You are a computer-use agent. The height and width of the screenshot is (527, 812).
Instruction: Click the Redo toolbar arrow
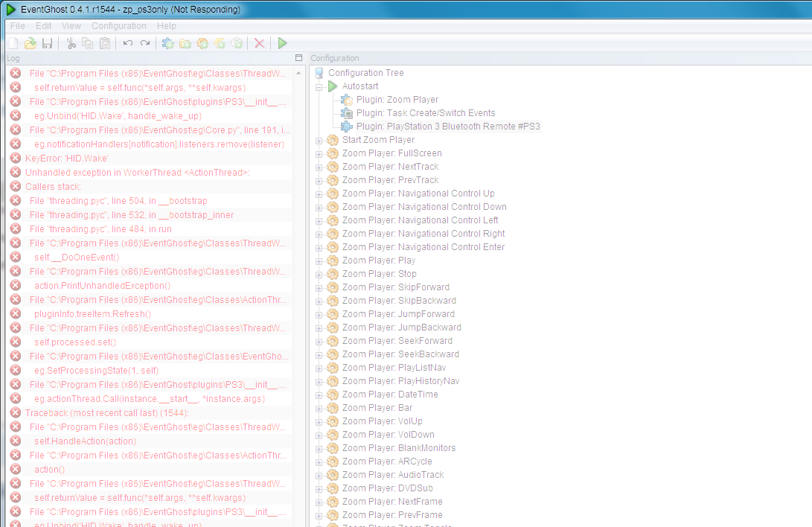pyautogui.click(x=145, y=43)
